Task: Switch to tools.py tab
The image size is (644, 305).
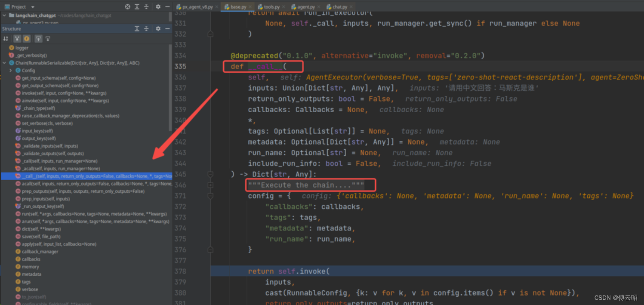Action: (x=271, y=7)
